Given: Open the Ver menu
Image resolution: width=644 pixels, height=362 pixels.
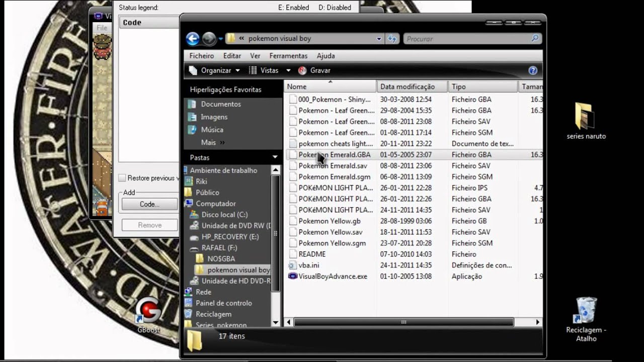Looking at the screenshot, I should click(255, 56).
